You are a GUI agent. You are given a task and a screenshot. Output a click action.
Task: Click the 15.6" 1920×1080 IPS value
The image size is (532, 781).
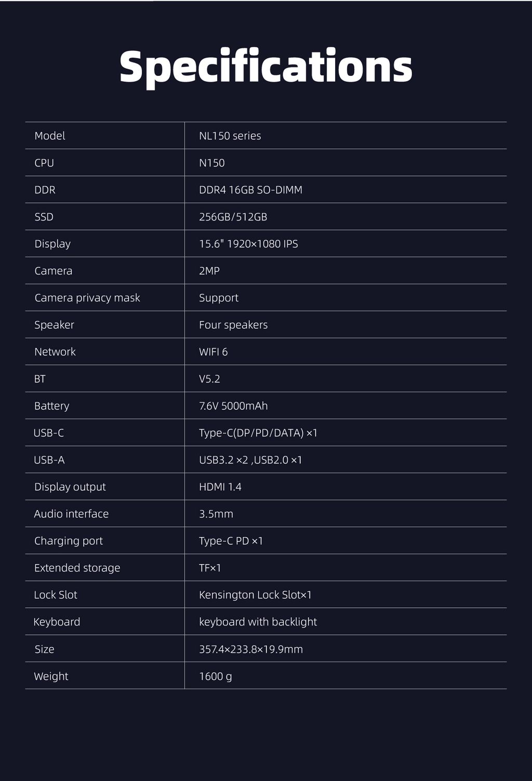pos(248,244)
